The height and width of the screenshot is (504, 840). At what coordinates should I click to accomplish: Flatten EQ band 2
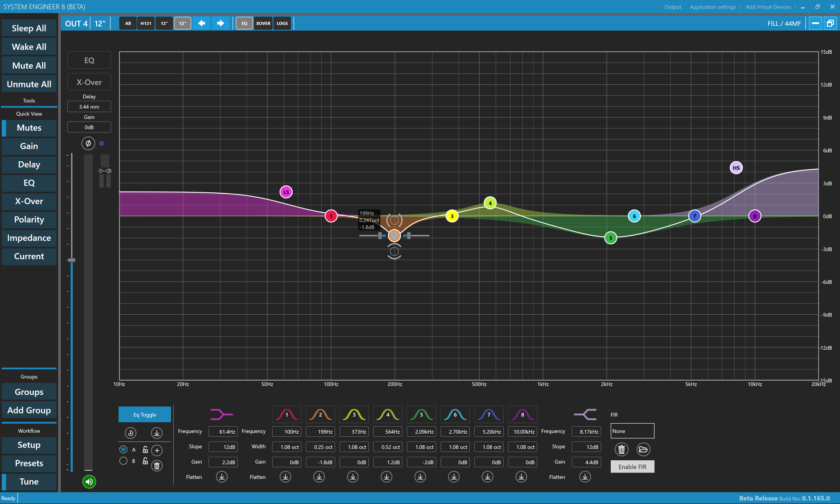click(319, 477)
